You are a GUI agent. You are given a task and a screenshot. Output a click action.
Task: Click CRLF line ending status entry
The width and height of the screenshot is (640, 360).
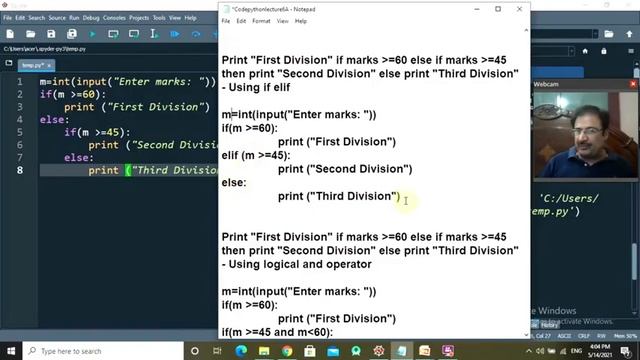[x=584, y=336]
